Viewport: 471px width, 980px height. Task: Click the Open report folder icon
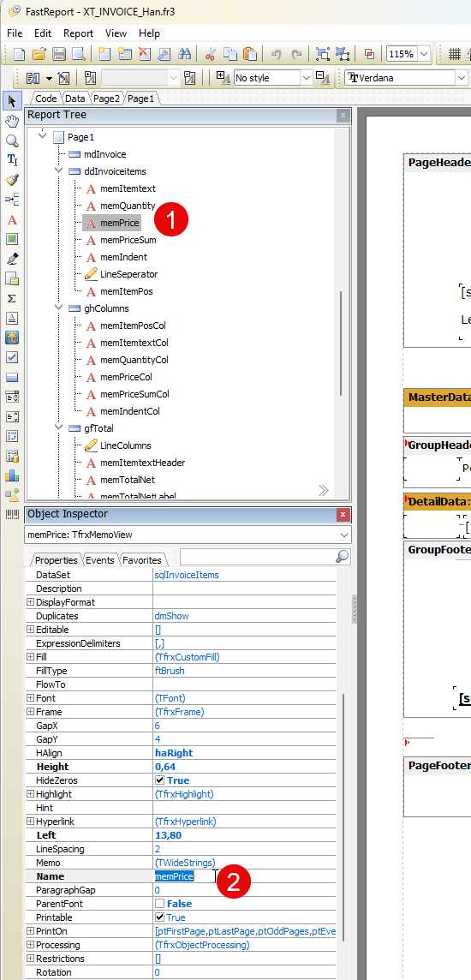click(x=39, y=54)
